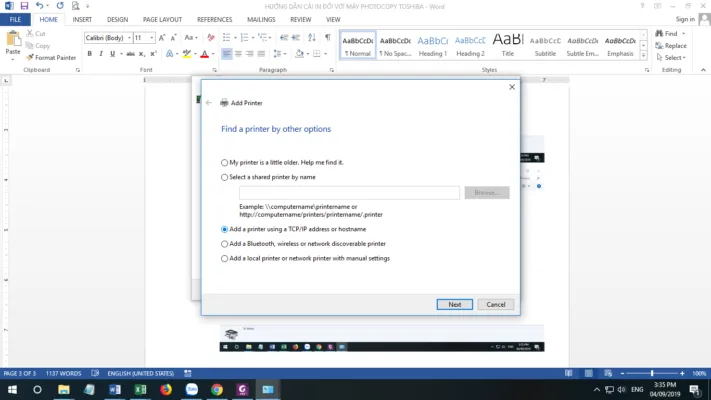
Task: Click the shared printer name text field
Action: [349, 192]
